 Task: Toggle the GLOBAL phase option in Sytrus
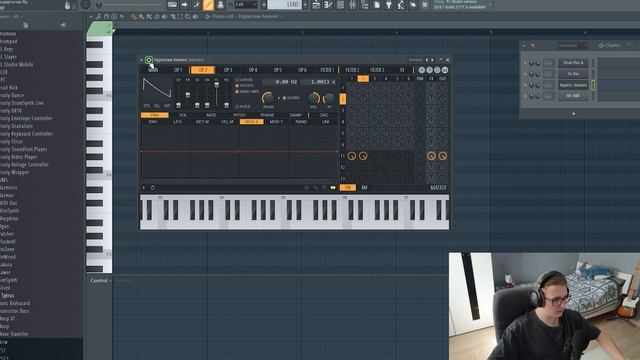[291, 98]
